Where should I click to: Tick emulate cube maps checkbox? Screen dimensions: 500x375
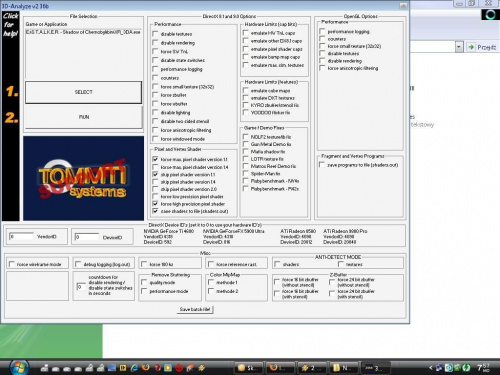point(246,90)
